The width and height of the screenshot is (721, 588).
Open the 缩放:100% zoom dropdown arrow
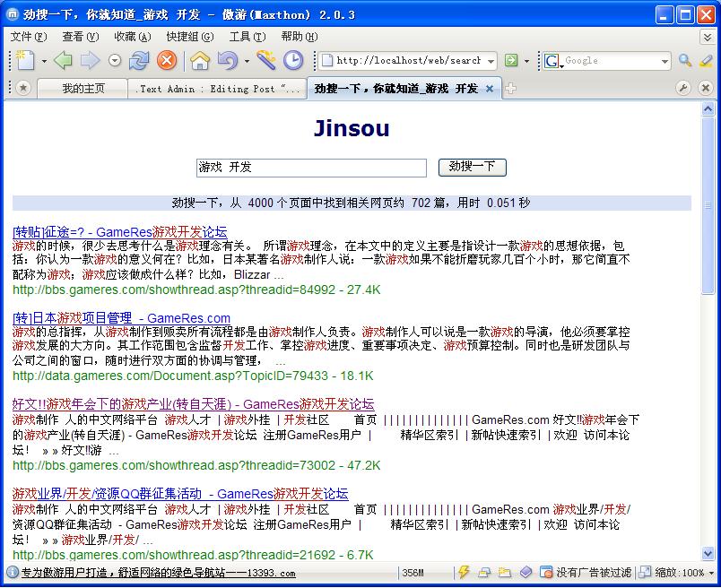point(711,573)
